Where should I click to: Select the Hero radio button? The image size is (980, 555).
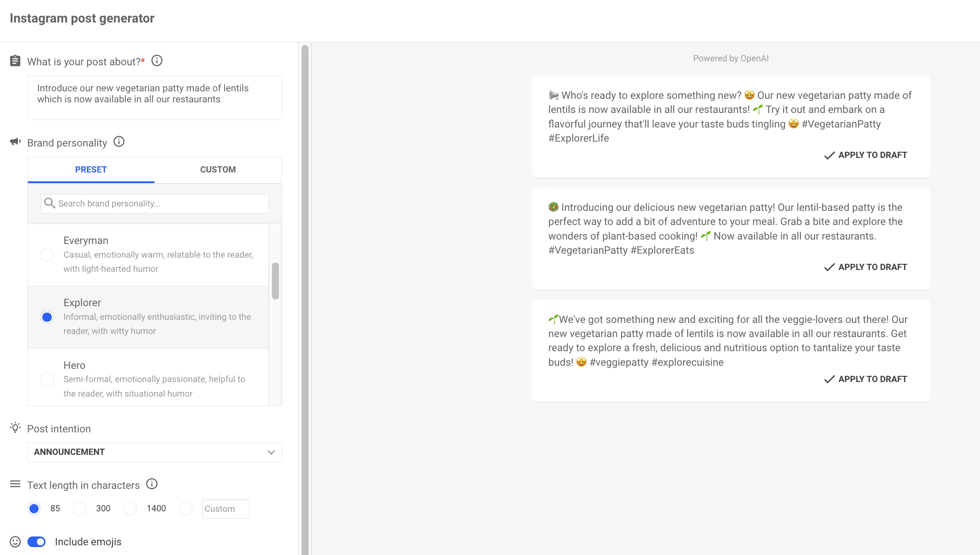(48, 379)
